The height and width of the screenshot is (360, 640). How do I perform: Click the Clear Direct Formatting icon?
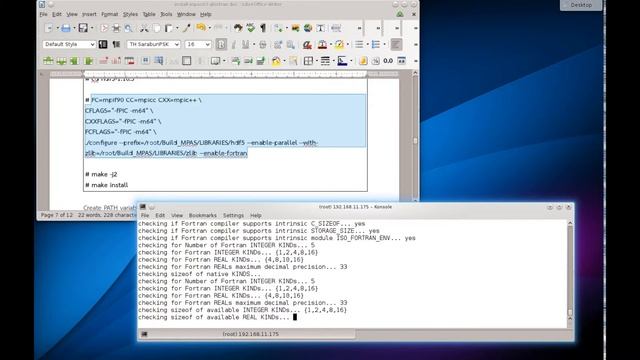(x=307, y=44)
